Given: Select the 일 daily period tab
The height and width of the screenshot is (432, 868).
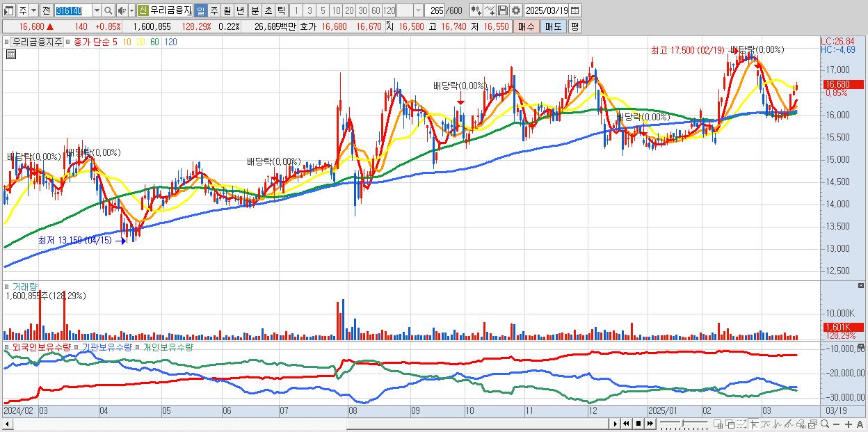Looking at the screenshot, I should coord(200,10).
